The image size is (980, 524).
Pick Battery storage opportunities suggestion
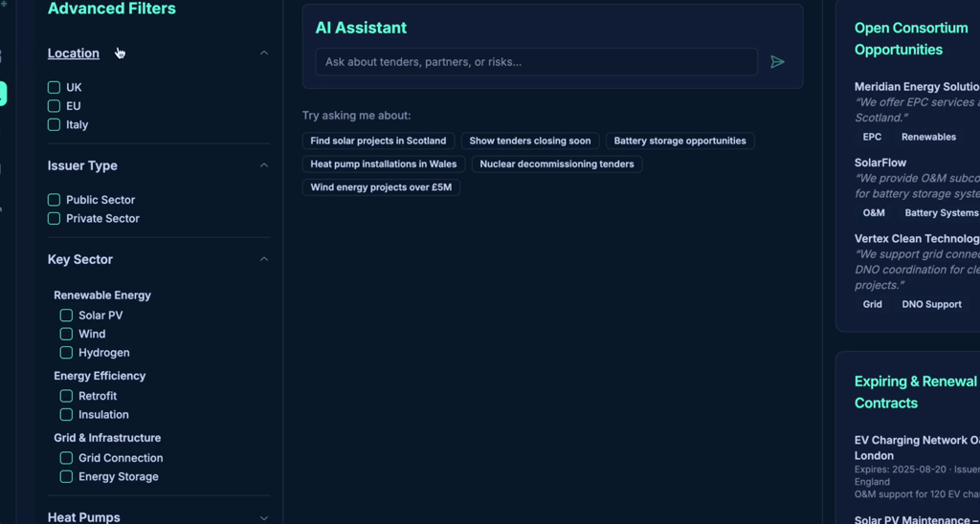[680, 141]
